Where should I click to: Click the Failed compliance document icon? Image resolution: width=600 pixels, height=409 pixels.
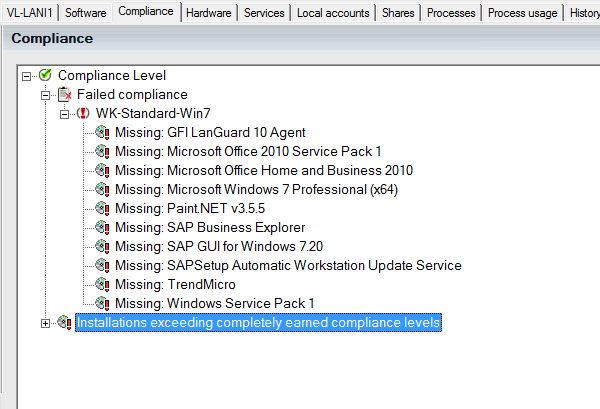tap(64, 94)
